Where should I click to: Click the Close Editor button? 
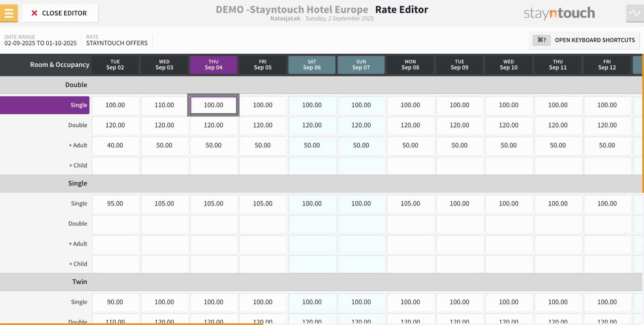(60, 13)
